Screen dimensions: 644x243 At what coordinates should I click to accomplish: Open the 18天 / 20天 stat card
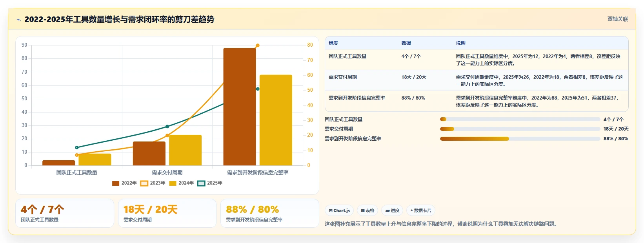pyautogui.click(x=167, y=213)
